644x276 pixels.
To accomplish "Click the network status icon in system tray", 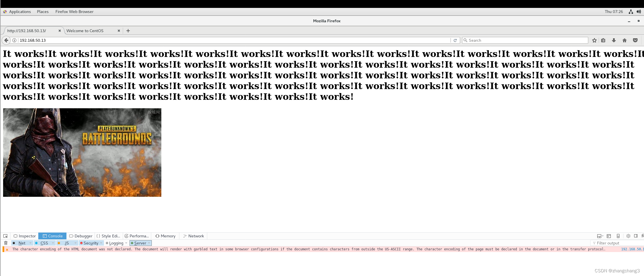I will point(631,12).
